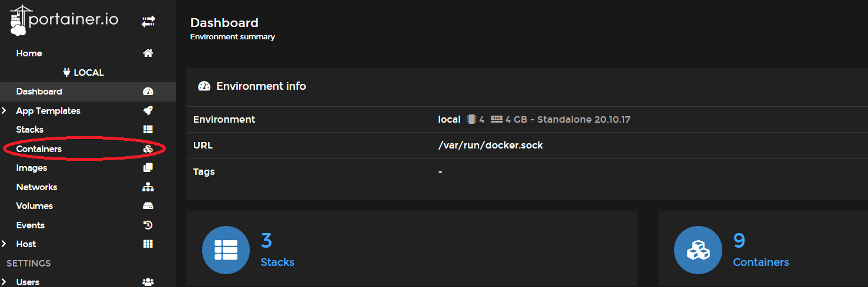868x287 pixels.
Task: Click the Networks sitemap icon
Action: 148,187
